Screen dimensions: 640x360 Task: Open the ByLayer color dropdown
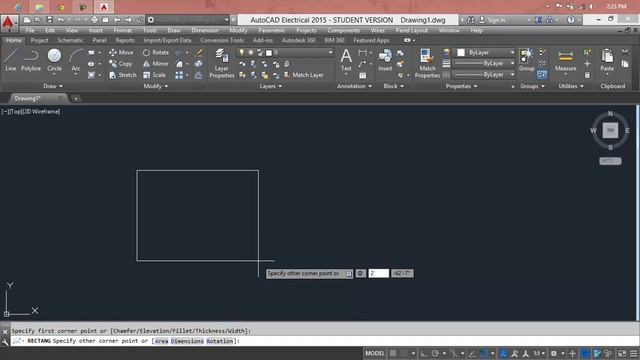click(x=484, y=53)
